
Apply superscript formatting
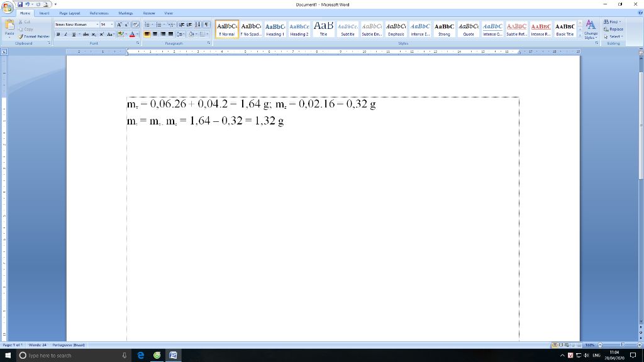click(101, 35)
